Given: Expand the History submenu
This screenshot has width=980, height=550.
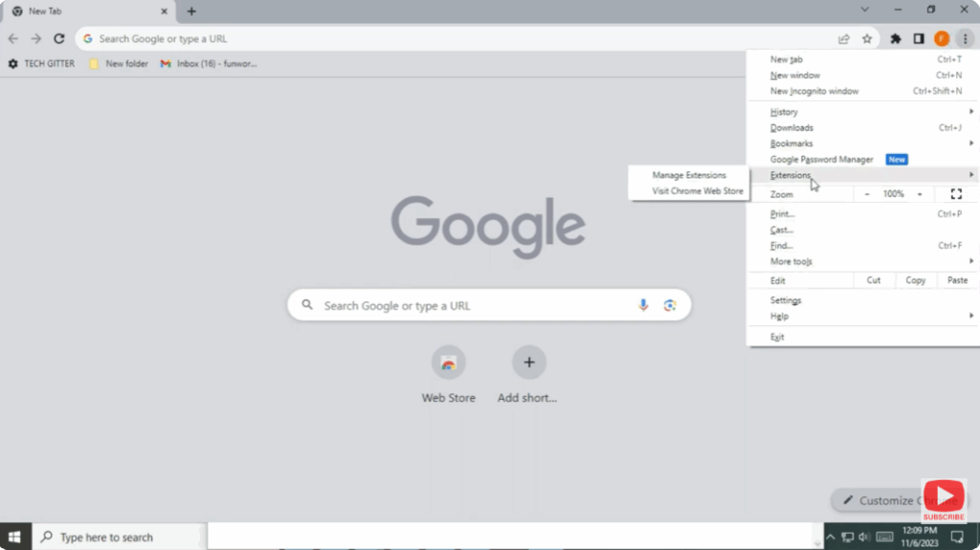Looking at the screenshot, I should (x=862, y=112).
